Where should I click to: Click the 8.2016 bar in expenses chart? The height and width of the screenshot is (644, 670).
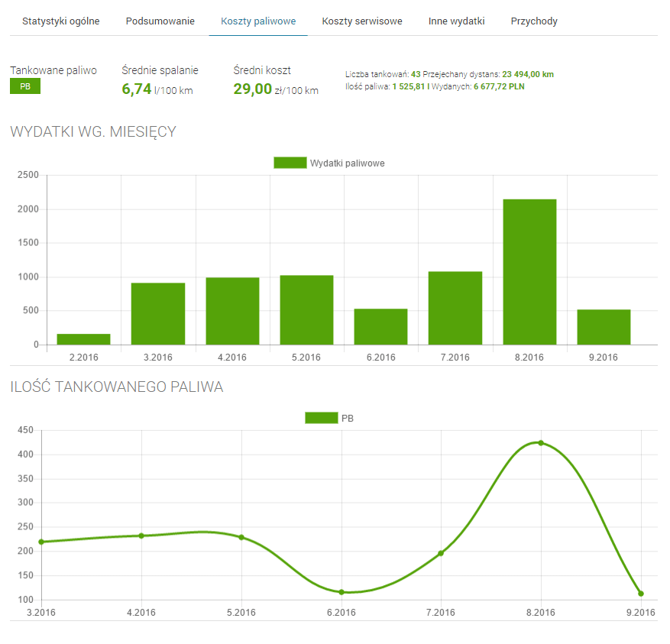point(529,272)
